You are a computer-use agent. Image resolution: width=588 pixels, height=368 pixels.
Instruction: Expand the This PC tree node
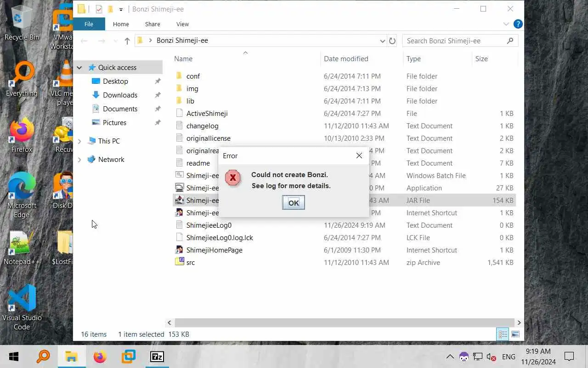[x=79, y=141]
